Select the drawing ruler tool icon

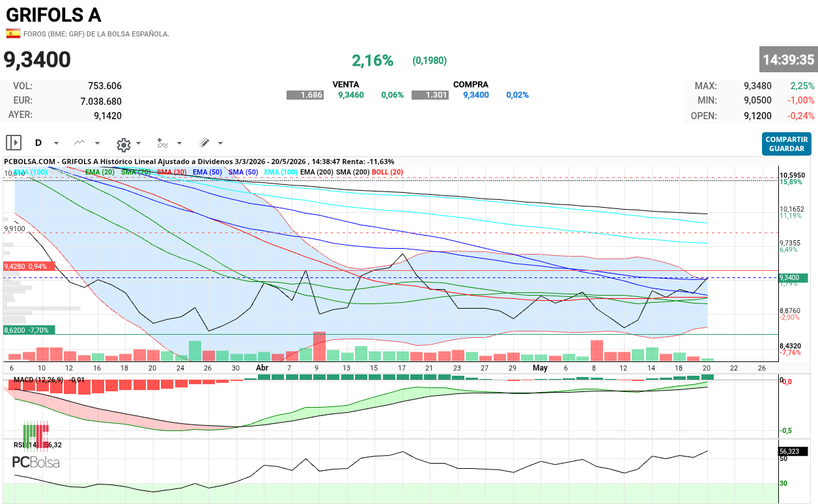(204, 143)
